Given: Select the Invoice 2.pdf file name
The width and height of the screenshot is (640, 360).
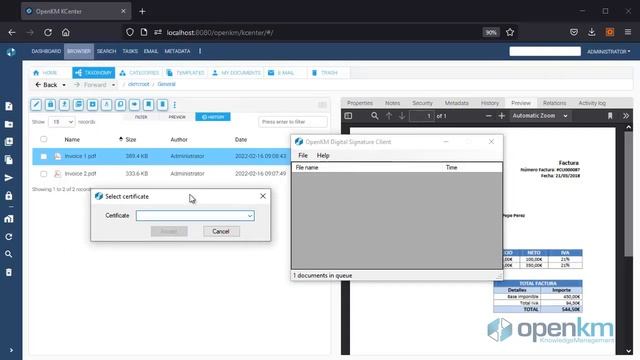Looking at the screenshot, I should point(80,173).
